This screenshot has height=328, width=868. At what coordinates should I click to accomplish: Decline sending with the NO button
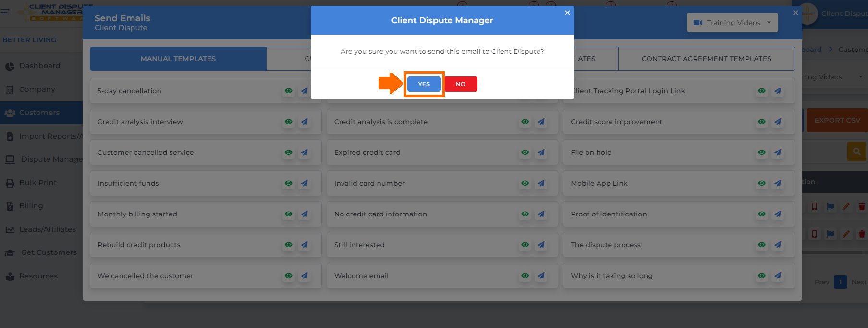(461, 84)
